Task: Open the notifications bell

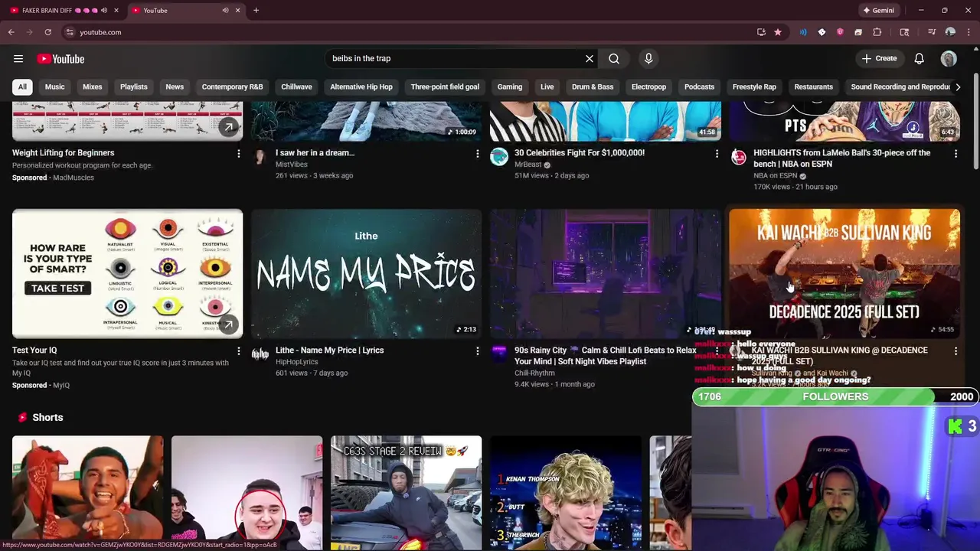Action: pos(920,59)
